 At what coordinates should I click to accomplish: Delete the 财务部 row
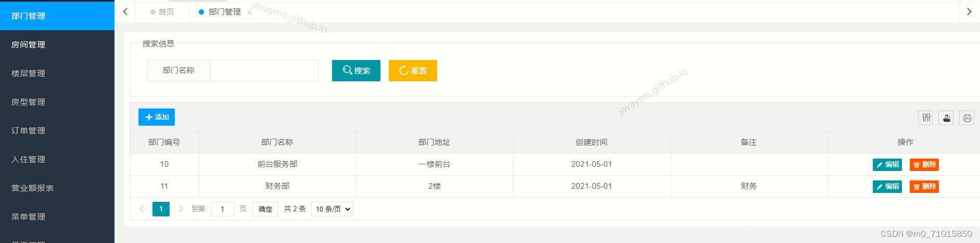(x=924, y=187)
